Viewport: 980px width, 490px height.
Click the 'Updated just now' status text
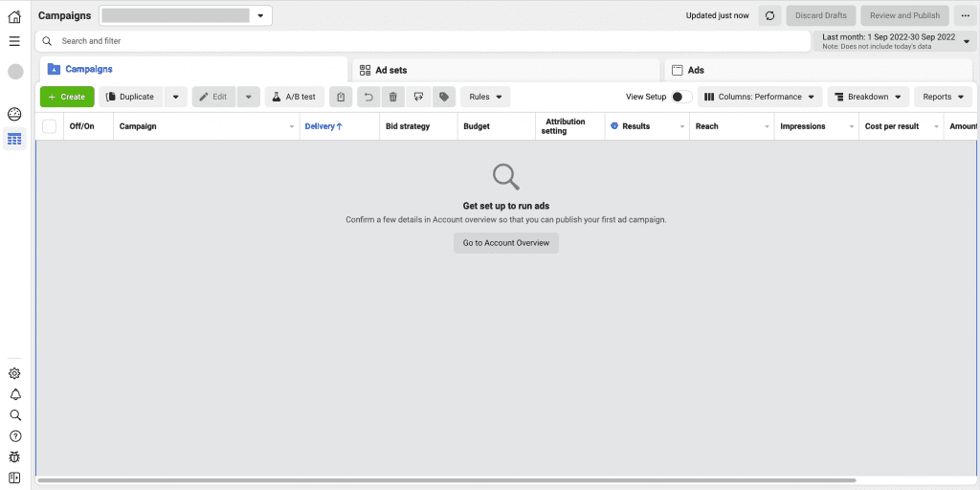[717, 15]
